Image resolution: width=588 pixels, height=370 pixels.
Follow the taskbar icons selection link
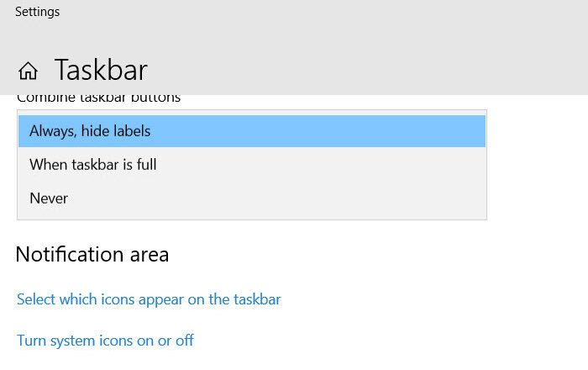[149, 299]
